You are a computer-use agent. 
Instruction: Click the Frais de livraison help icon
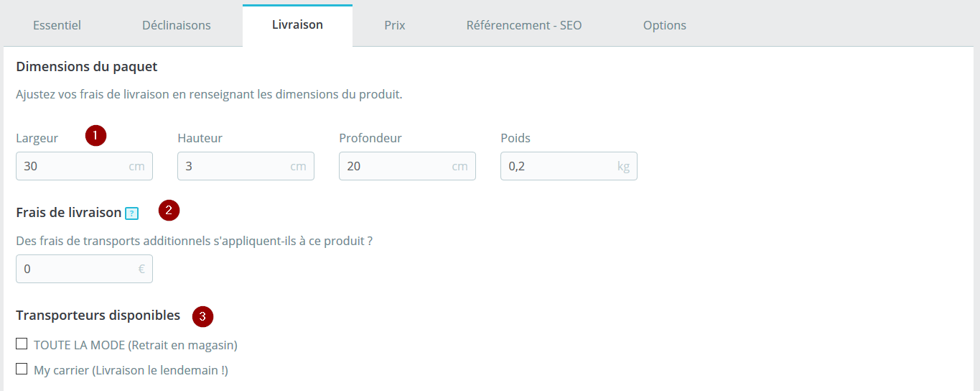[131, 213]
